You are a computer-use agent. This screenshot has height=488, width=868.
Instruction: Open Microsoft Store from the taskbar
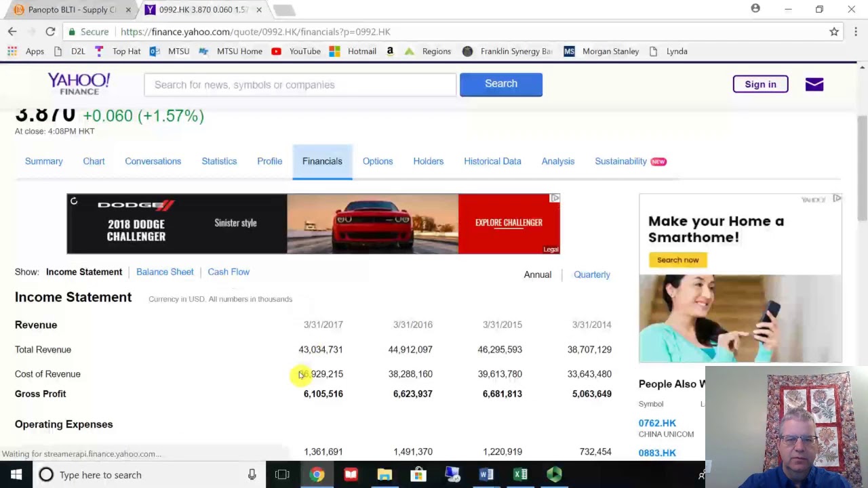[x=418, y=474]
